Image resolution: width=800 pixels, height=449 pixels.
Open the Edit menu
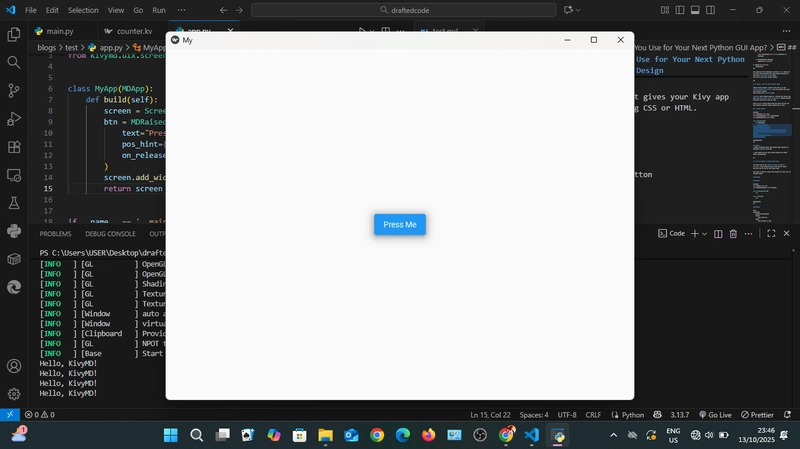[52, 10]
